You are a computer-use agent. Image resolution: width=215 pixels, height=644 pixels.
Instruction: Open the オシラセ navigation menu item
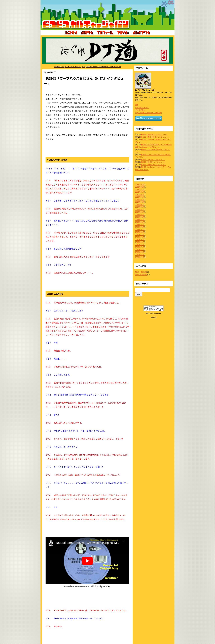[x=87, y=33]
